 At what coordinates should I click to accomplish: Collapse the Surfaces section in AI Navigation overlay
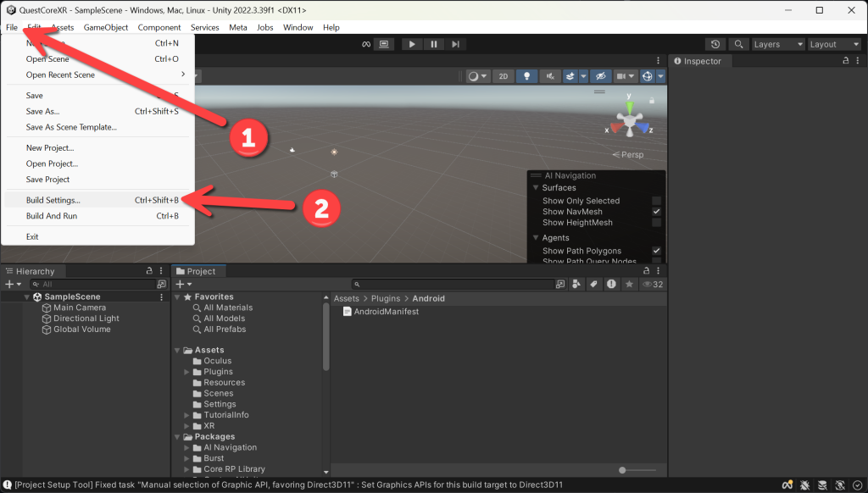pos(536,187)
